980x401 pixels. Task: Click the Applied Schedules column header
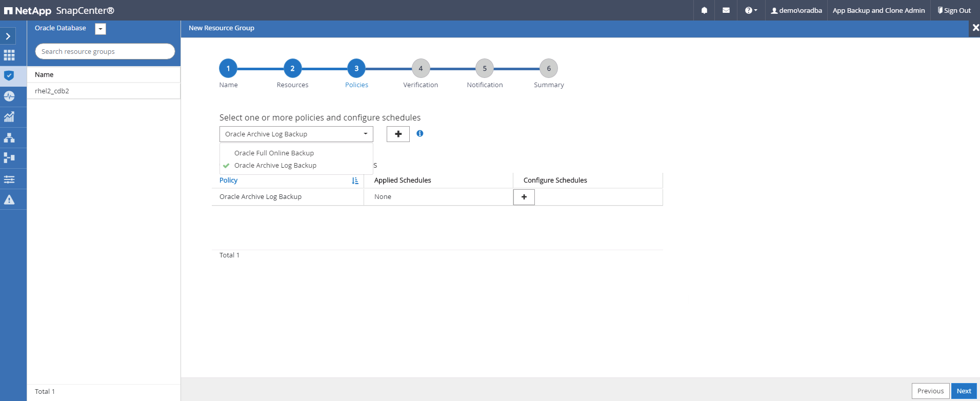tap(403, 180)
